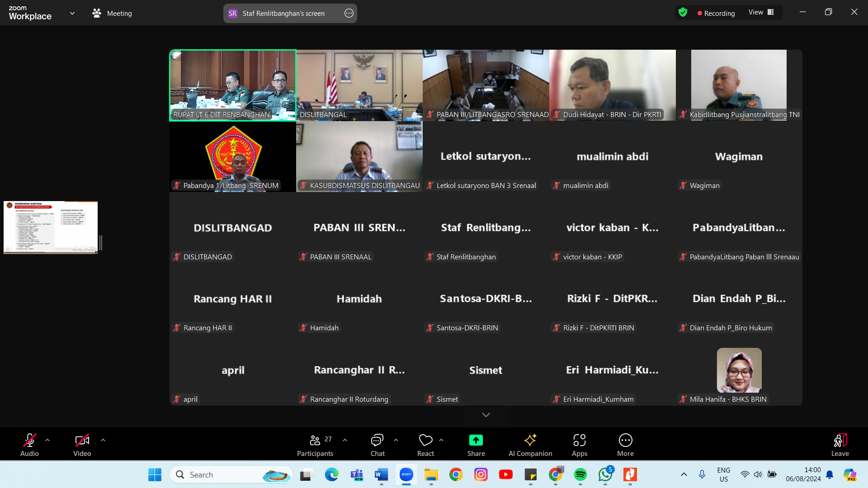
Task: Open clock and date 14:00 flyout
Action: tap(803, 474)
